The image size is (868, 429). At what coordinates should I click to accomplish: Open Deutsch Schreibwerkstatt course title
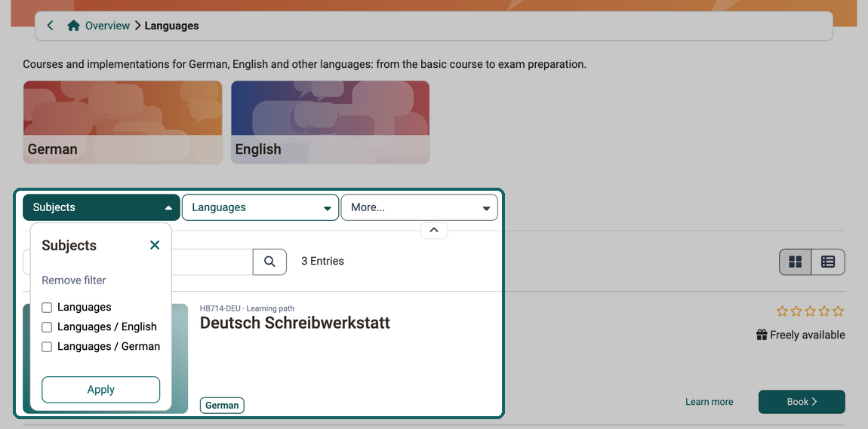tap(295, 323)
